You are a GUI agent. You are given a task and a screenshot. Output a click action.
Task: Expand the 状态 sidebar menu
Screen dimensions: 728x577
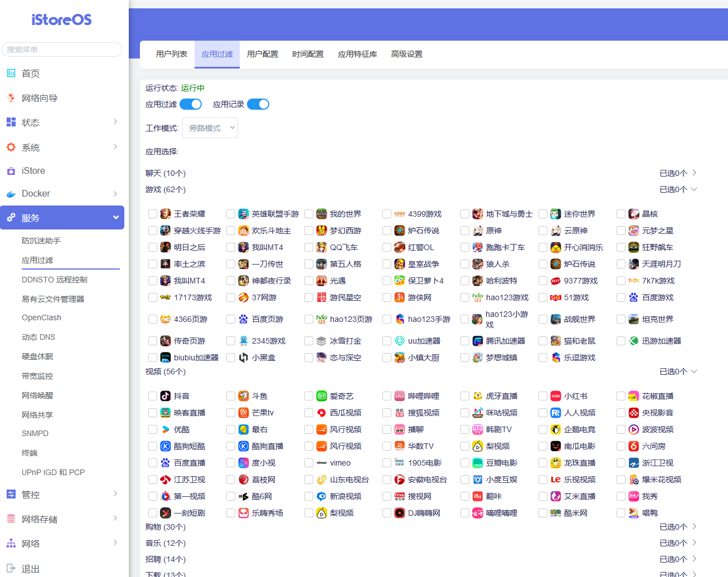62,122
